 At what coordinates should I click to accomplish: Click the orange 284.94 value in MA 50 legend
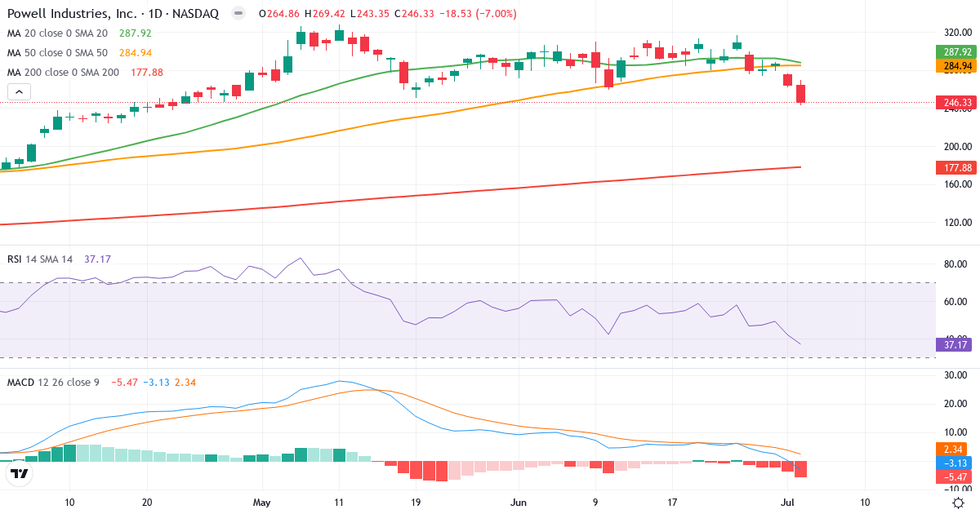tap(136, 53)
